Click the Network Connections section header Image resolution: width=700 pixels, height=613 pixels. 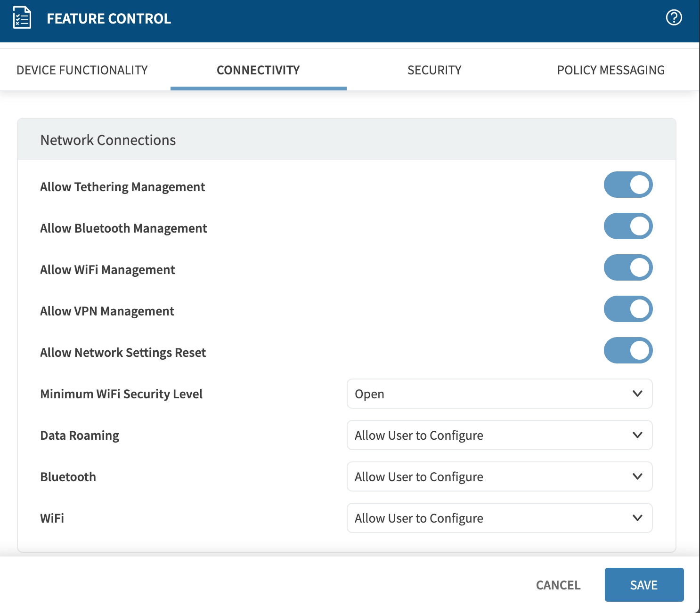pyautogui.click(x=108, y=140)
